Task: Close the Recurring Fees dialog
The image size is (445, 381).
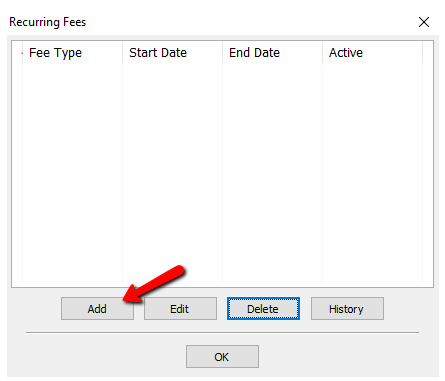Action: [x=424, y=22]
